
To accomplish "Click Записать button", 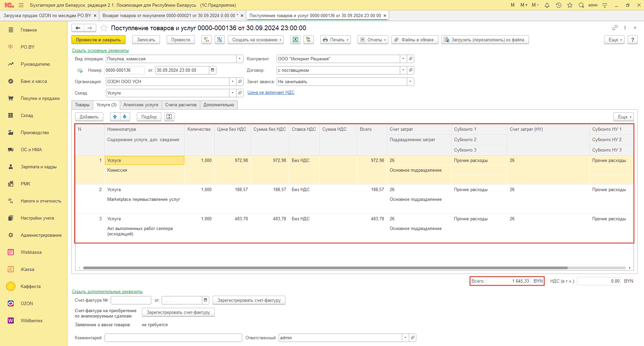I will click(x=146, y=40).
